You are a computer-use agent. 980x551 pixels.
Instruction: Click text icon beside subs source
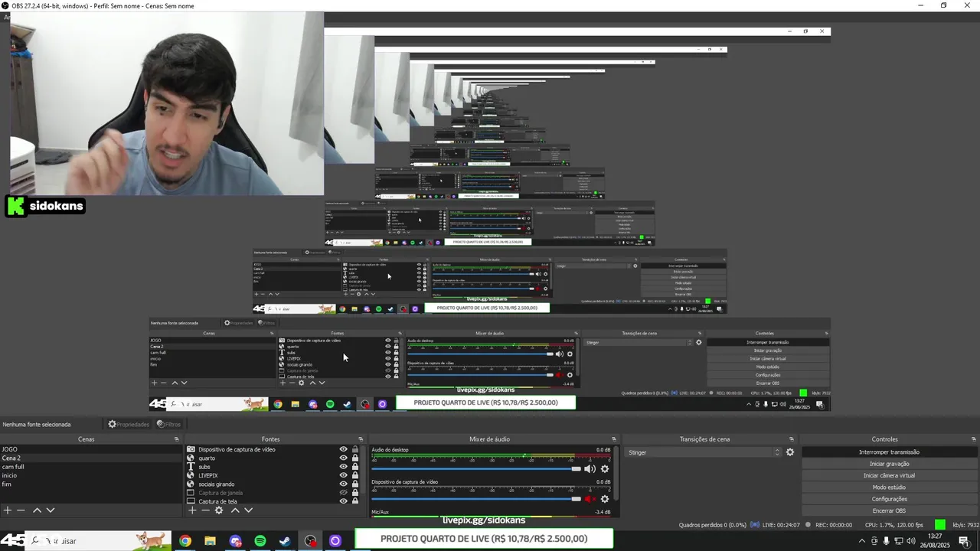pos(191,467)
